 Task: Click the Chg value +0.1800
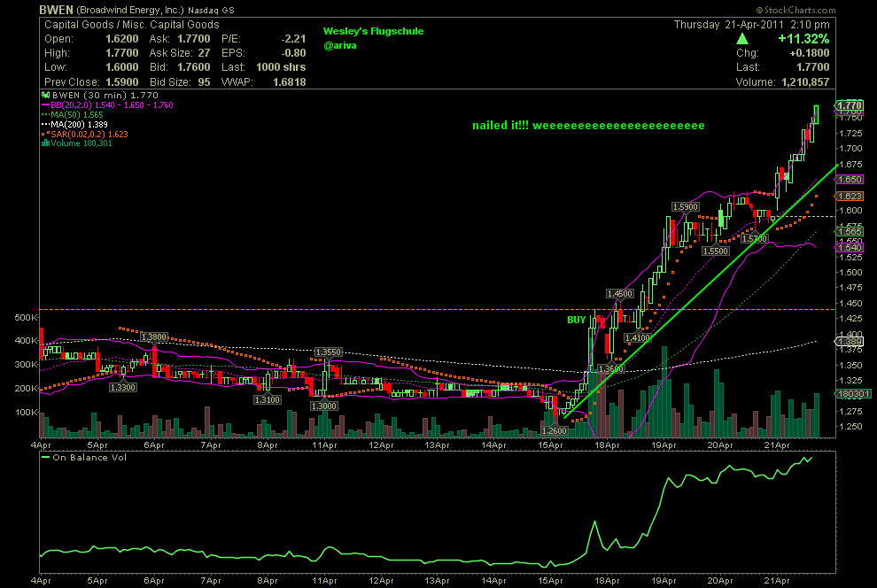click(810, 53)
